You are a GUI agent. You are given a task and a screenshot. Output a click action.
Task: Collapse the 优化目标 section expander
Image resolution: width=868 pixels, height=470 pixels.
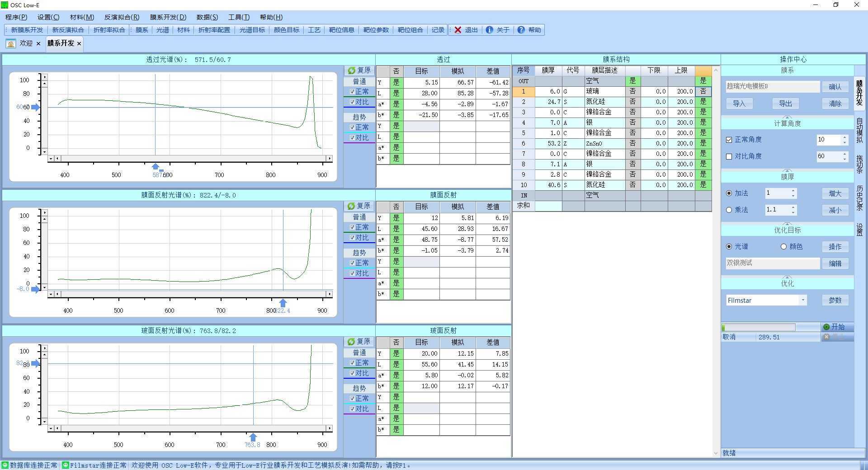pos(787,224)
